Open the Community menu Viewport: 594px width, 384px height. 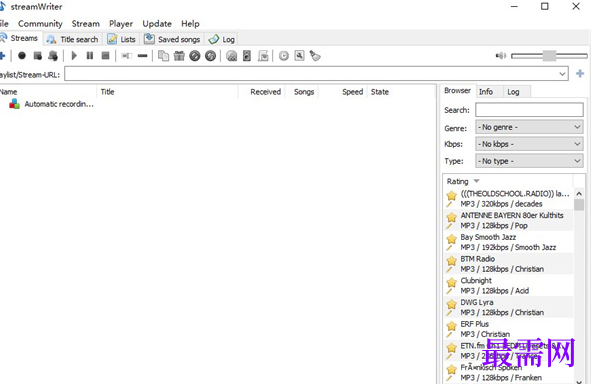[x=40, y=23]
